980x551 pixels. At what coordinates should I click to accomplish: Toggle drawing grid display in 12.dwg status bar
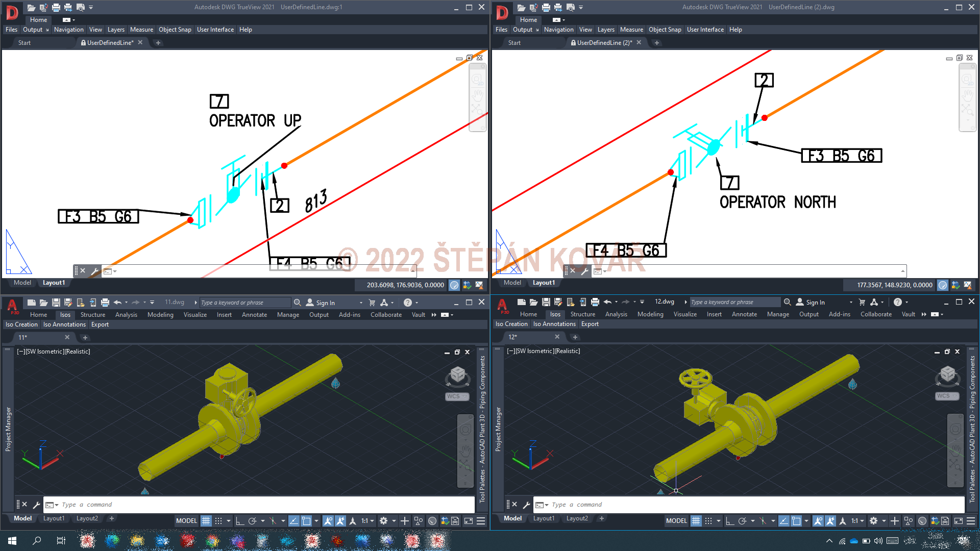click(696, 521)
